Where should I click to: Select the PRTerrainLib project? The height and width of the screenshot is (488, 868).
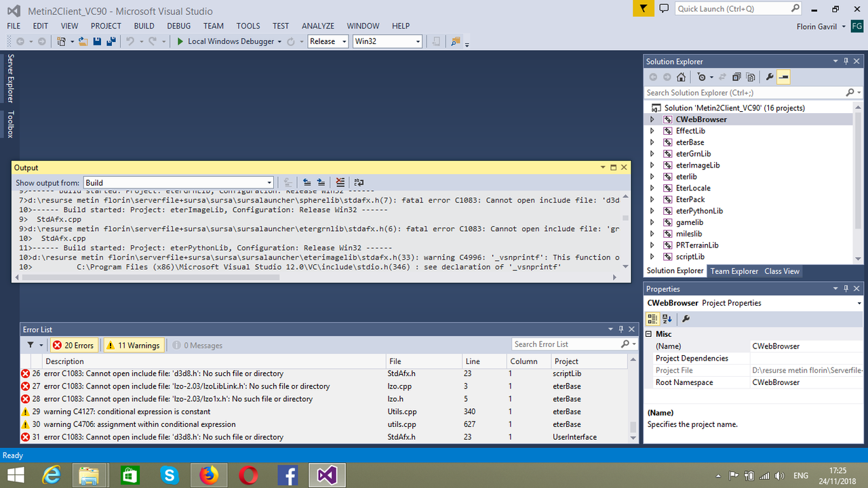[697, 245]
